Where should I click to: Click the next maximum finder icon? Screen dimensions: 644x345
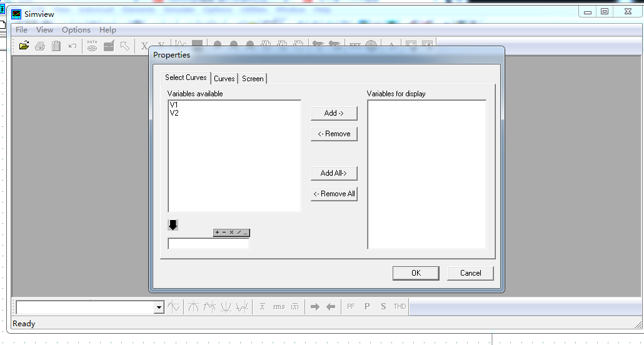[x=209, y=306]
